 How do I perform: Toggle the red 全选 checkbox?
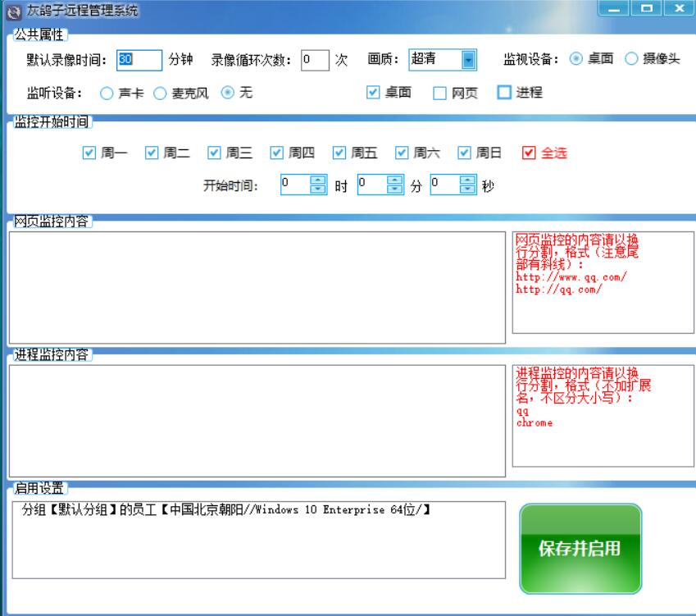point(529,153)
